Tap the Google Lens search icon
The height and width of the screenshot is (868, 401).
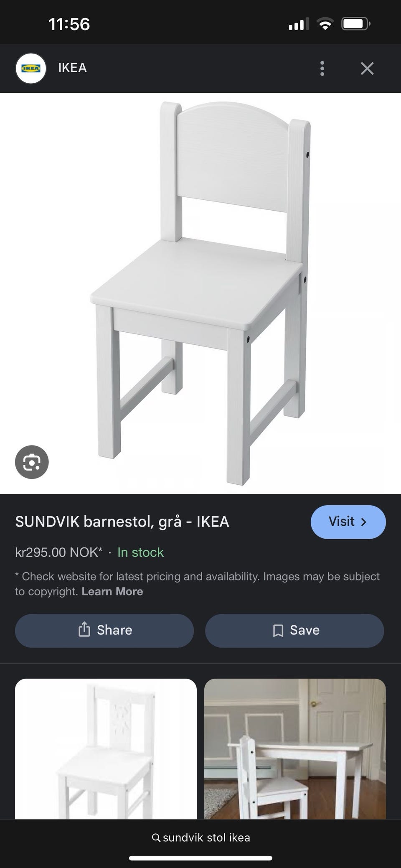point(32,462)
